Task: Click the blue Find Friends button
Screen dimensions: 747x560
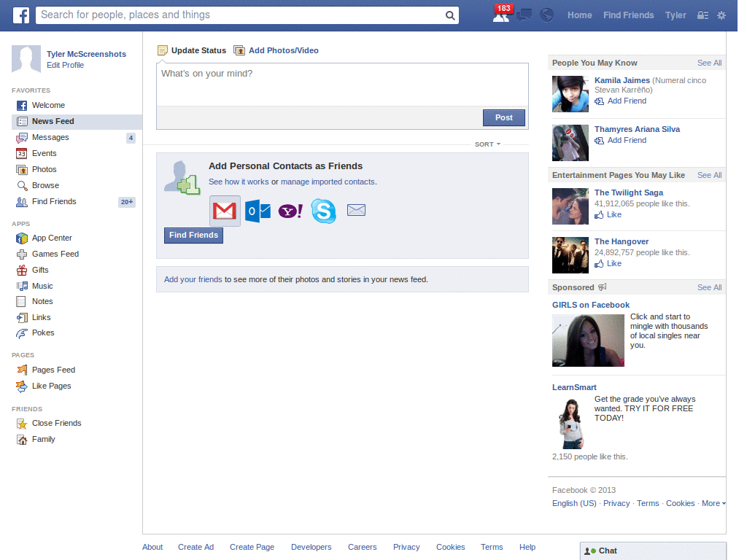Action: [193, 236]
